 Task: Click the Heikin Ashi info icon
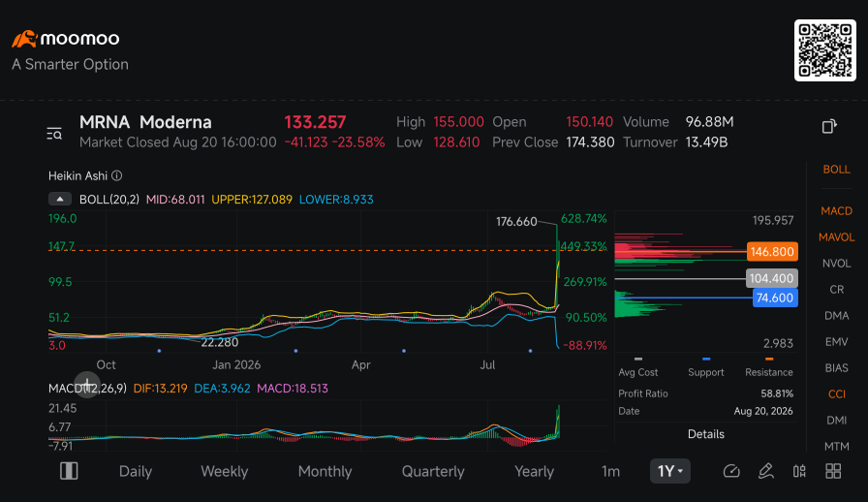(x=117, y=175)
